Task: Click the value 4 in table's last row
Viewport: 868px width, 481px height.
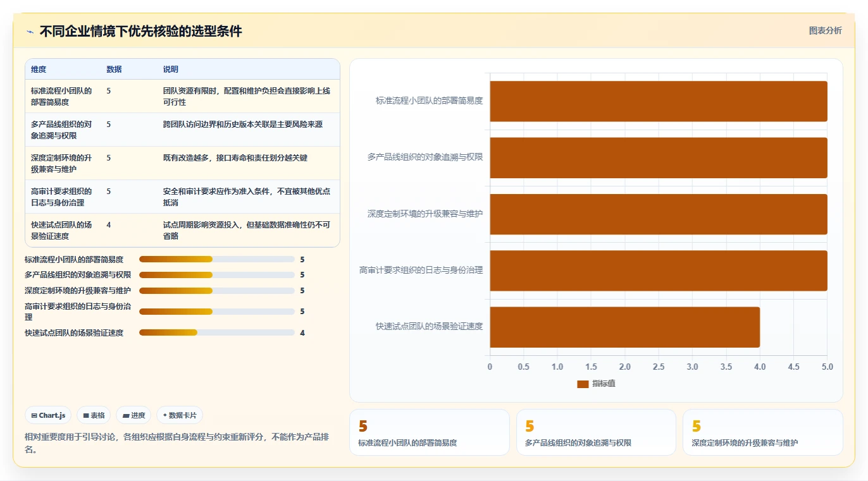Action: click(109, 225)
